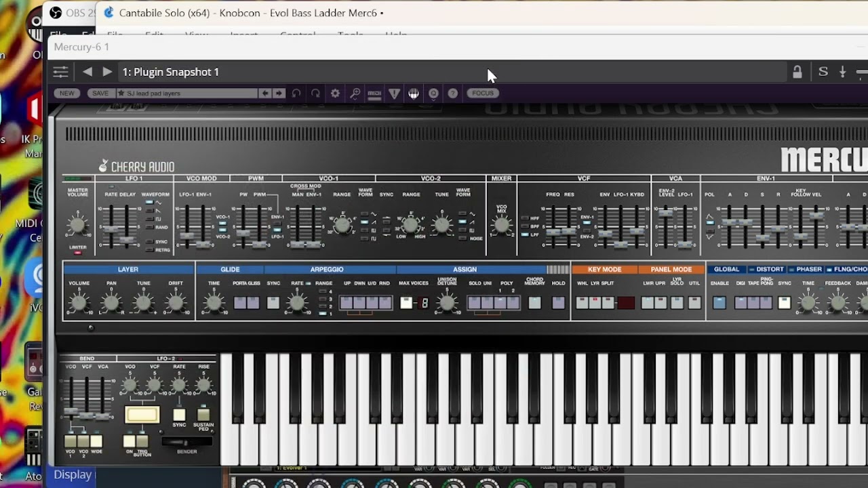
Task: Click the MASTER VOLUME knob
Action: [x=78, y=225]
